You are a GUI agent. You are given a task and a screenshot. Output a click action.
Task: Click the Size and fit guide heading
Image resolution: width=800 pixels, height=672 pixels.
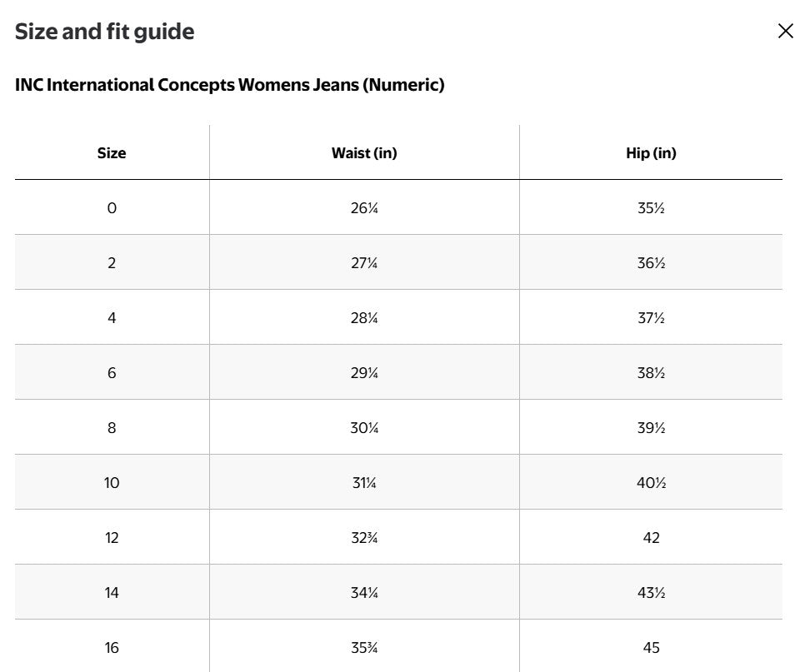pyautogui.click(x=105, y=32)
